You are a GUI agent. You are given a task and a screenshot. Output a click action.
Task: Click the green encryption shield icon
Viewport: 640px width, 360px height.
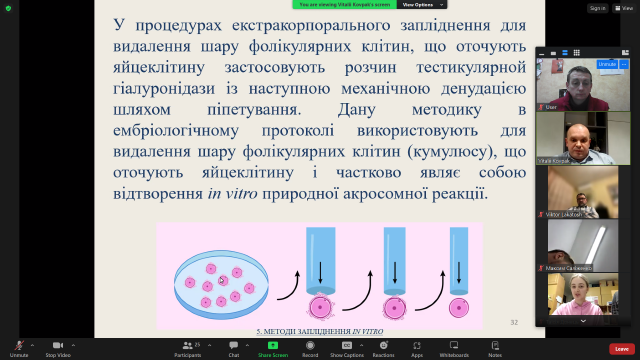(x=8, y=8)
